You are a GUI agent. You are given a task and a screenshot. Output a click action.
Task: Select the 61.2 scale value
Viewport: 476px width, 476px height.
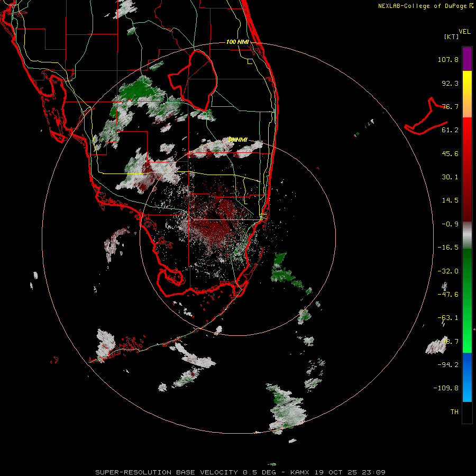tap(450, 130)
